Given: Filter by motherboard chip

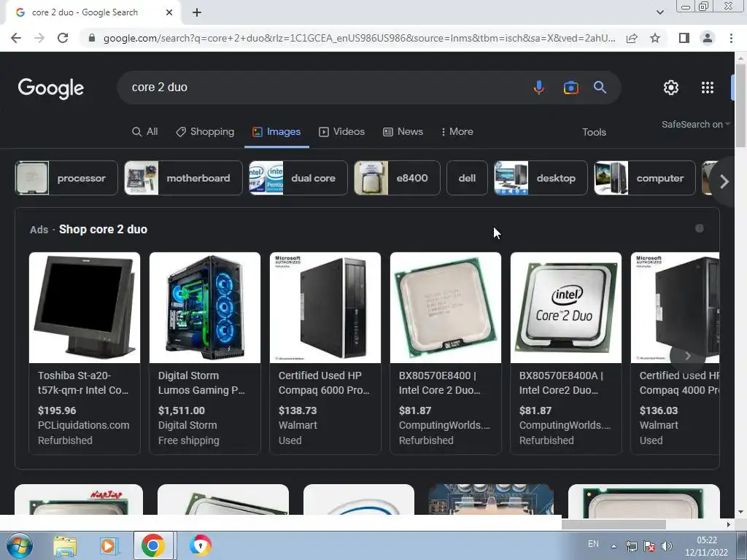Looking at the screenshot, I should 183,178.
